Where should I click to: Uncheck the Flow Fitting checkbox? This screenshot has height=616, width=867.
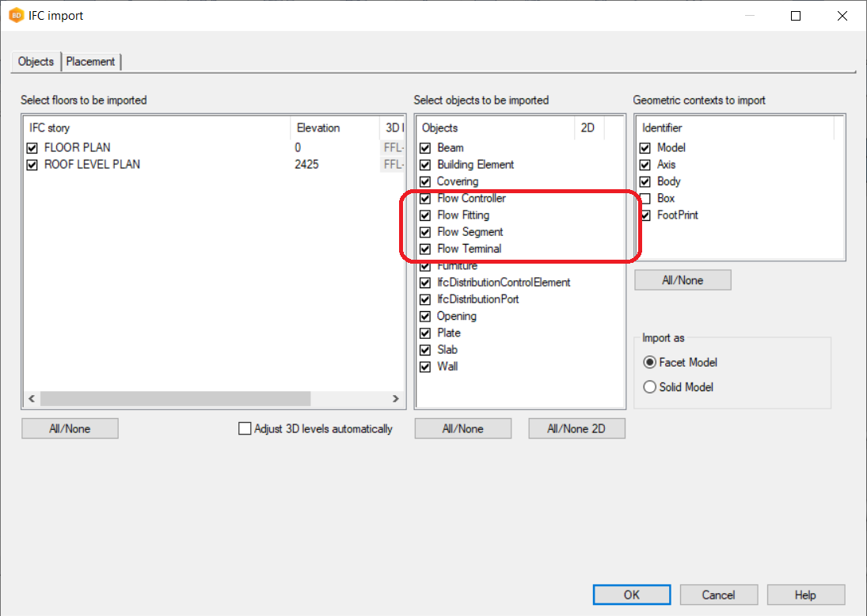[x=425, y=215]
